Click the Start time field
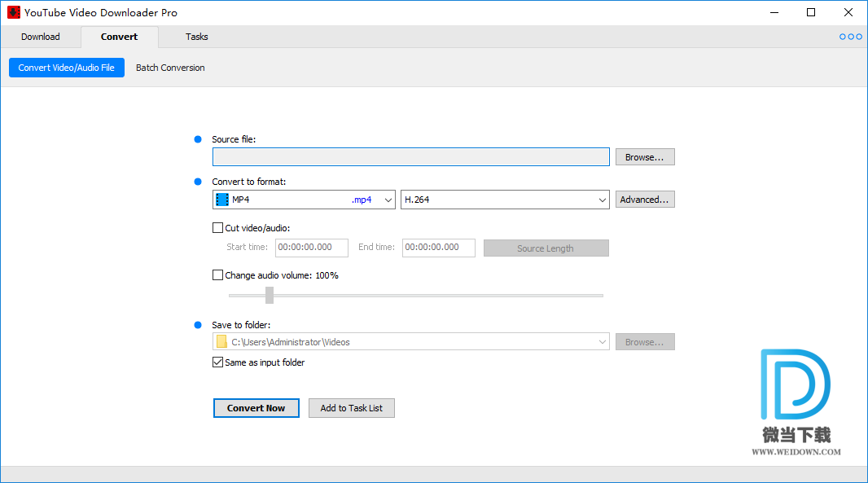Image resolution: width=868 pixels, height=483 pixels. tap(312, 248)
